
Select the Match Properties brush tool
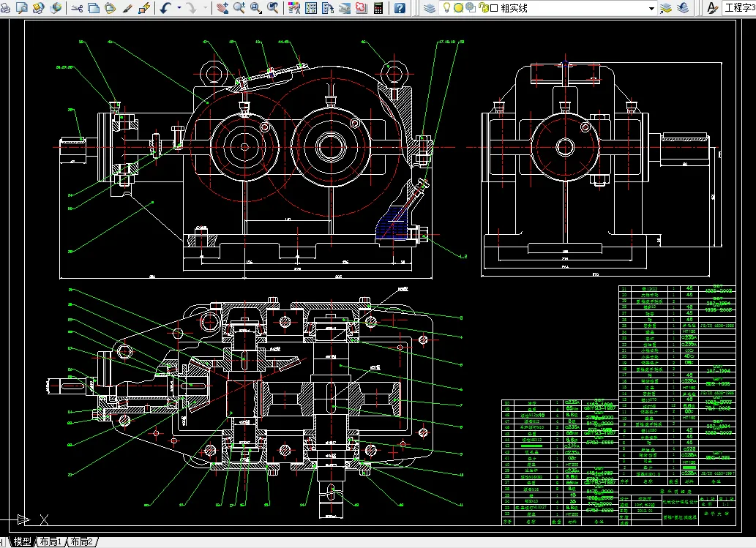click(127, 8)
